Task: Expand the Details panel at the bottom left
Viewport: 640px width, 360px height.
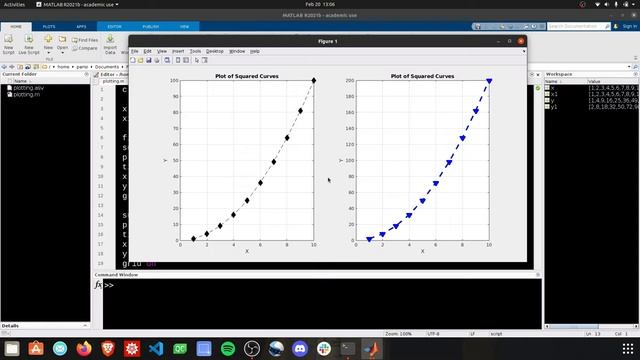Action: coord(85,326)
